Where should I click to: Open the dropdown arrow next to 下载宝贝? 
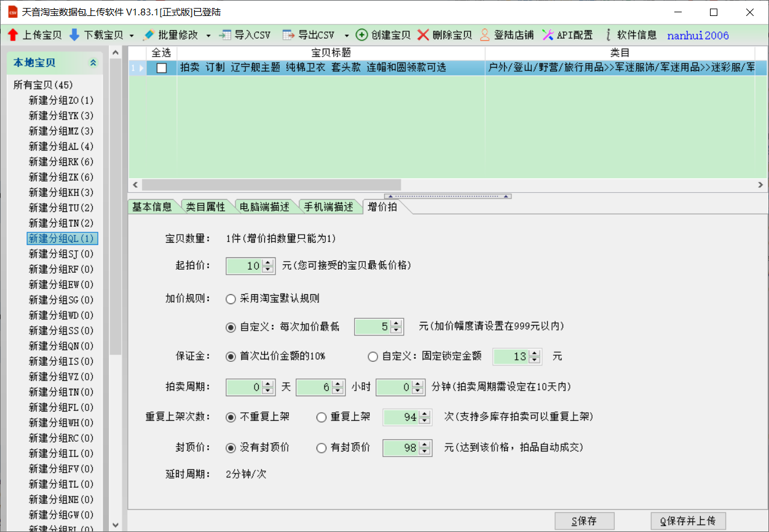(x=132, y=36)
